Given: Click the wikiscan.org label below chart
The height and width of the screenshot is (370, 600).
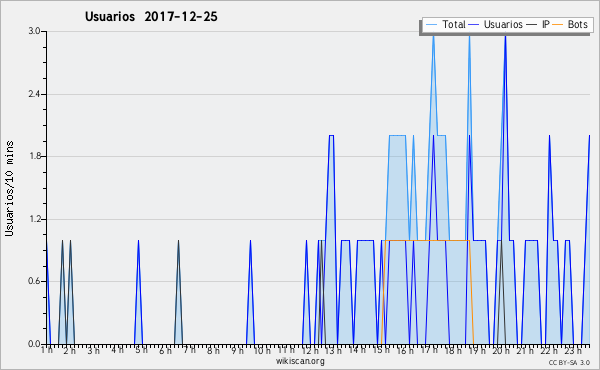Looking at the screenshot, I should (300, 361).
